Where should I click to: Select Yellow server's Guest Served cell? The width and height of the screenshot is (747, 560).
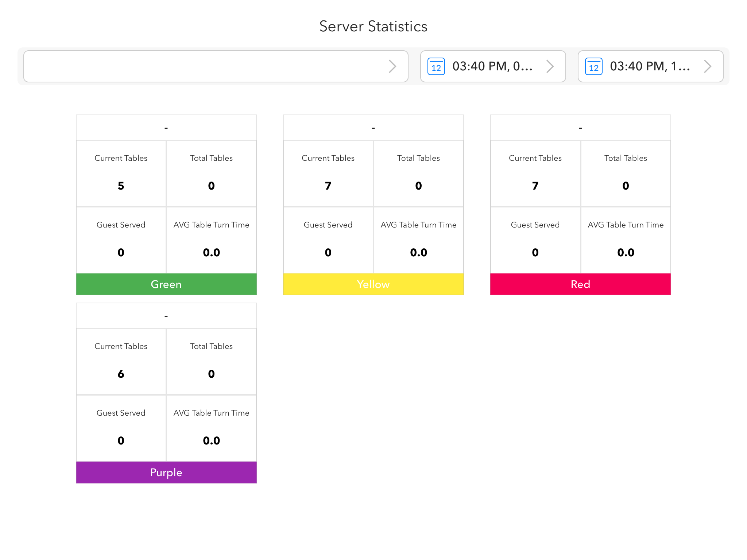[x=328, y=240]
